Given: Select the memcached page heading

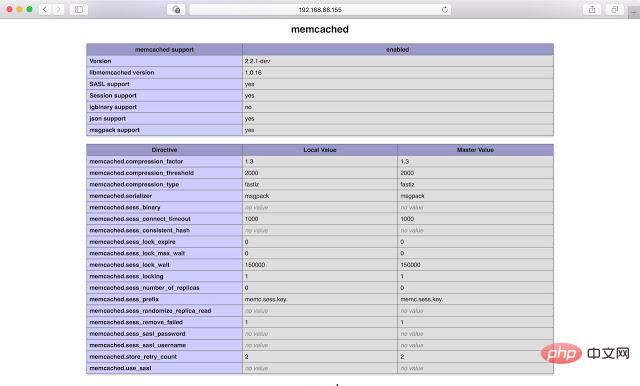Looking at the screenshot, I should pyautogui.click(x=320, y=29).
